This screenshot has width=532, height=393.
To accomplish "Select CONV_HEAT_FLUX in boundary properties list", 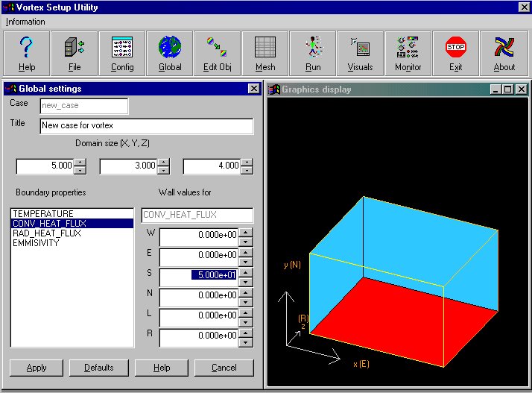I will pyautogui.click(x=72, y=224).
